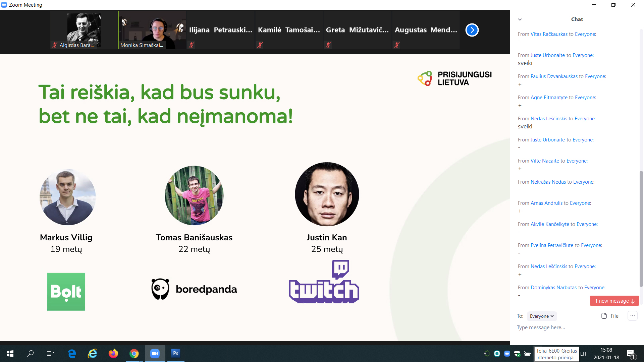Switch to Chrome in the taskbar
Viewport: 644px width, 362px height.
point(134,354)
